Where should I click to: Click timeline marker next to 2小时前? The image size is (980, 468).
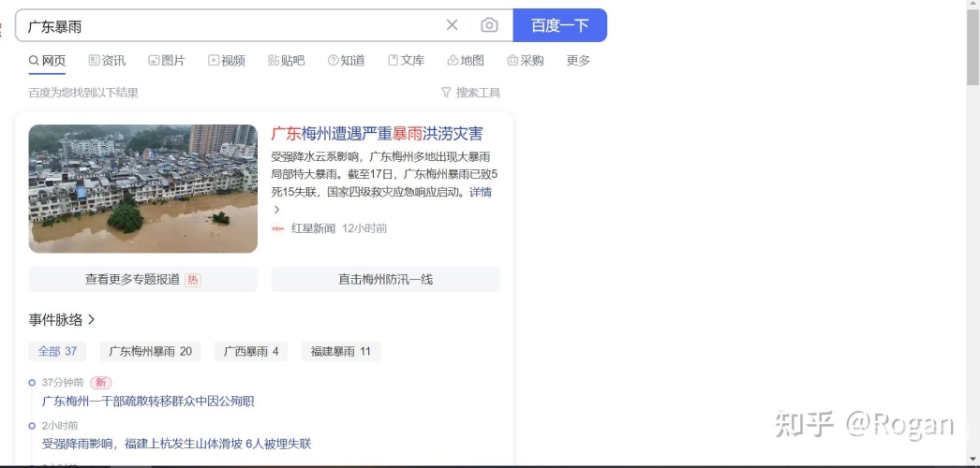[32, 426]
